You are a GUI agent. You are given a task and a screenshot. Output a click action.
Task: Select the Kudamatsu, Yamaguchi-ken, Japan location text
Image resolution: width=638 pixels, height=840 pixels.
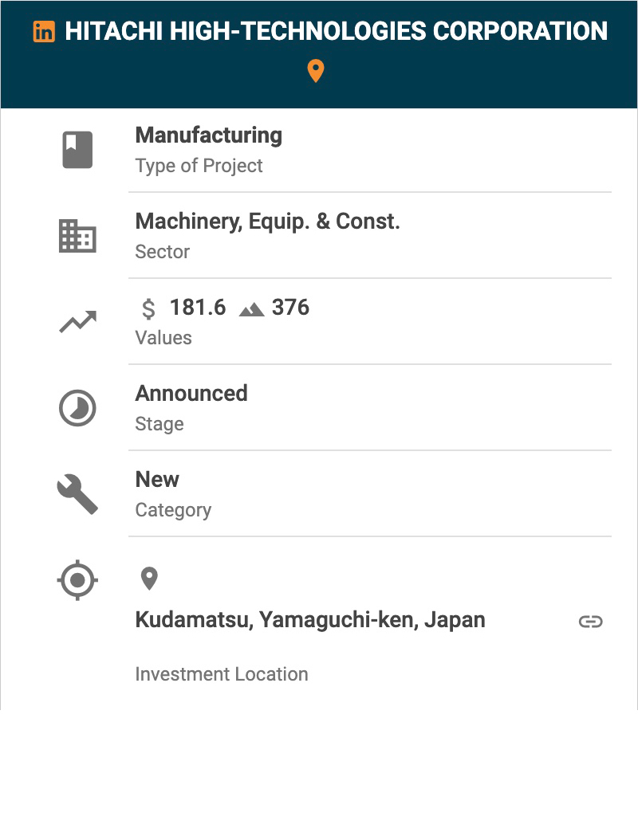click(x=310, y=620)
